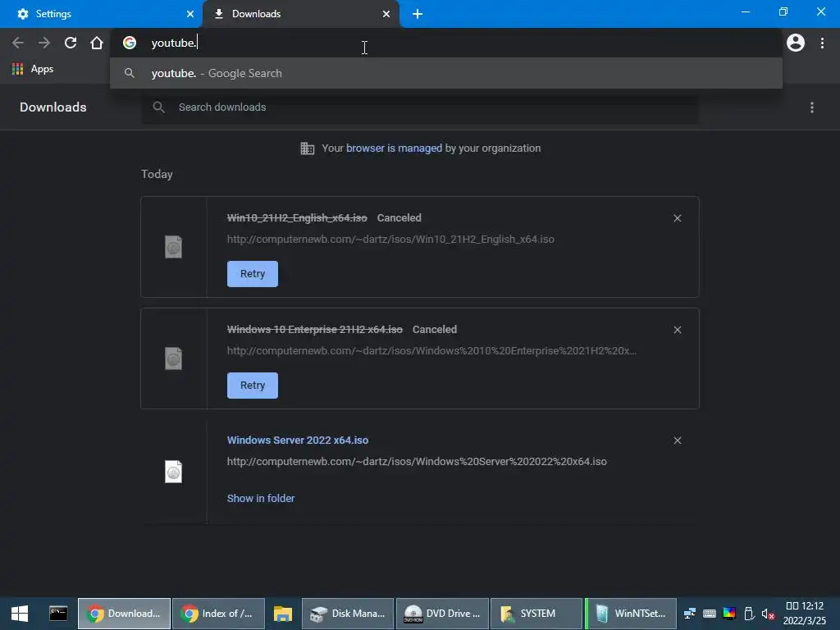Click the USB device icon in system tray
The width and height of the screenshot is (840, 630).
(x=749, y=614)
